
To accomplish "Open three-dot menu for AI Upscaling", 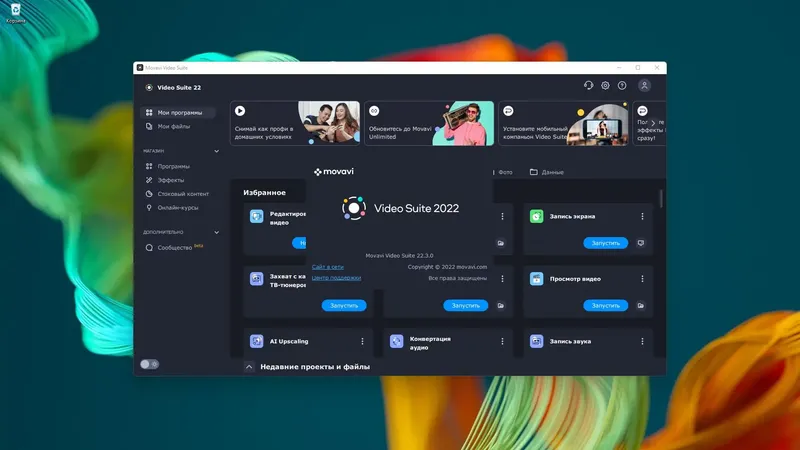I will tap(362, 341).
